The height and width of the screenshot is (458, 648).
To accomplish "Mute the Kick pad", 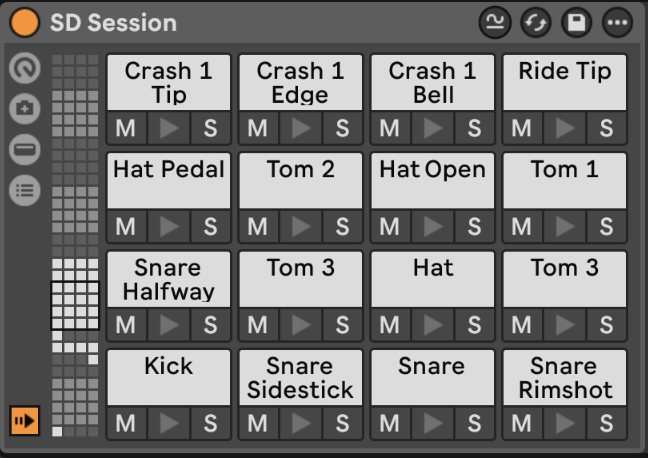I will point(125,423).
